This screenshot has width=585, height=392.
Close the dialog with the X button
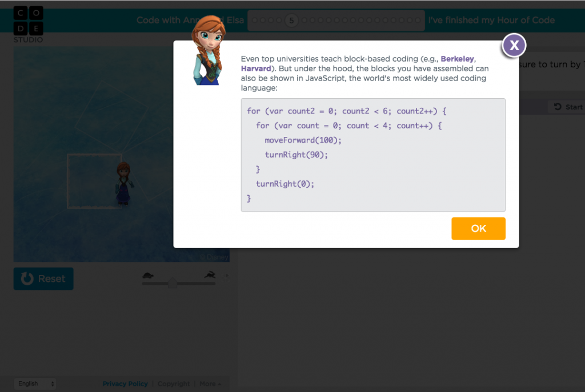pos(514,46)
